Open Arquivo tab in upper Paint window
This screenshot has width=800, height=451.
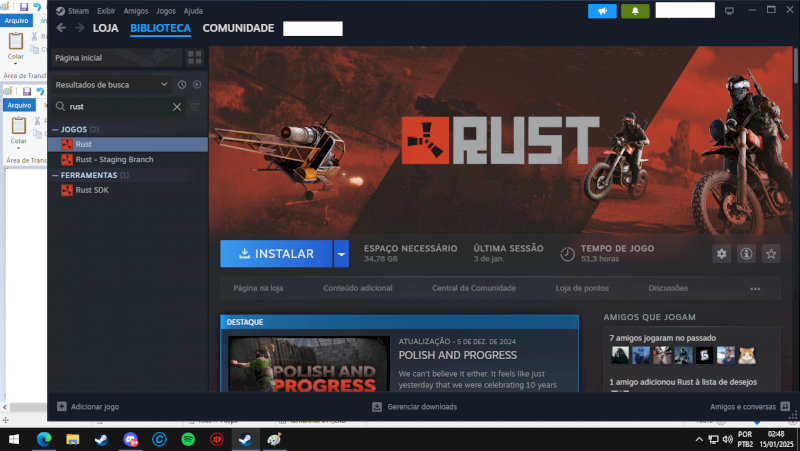(16, 20)
